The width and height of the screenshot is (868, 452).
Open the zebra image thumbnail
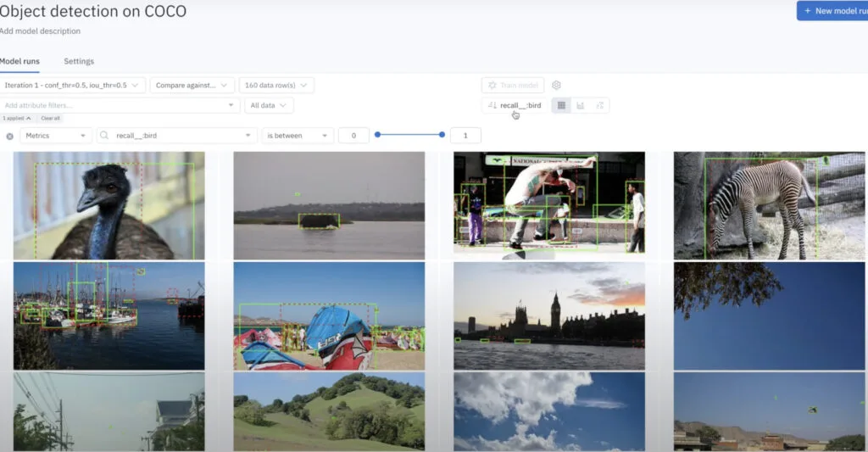(x=769, y=205)
